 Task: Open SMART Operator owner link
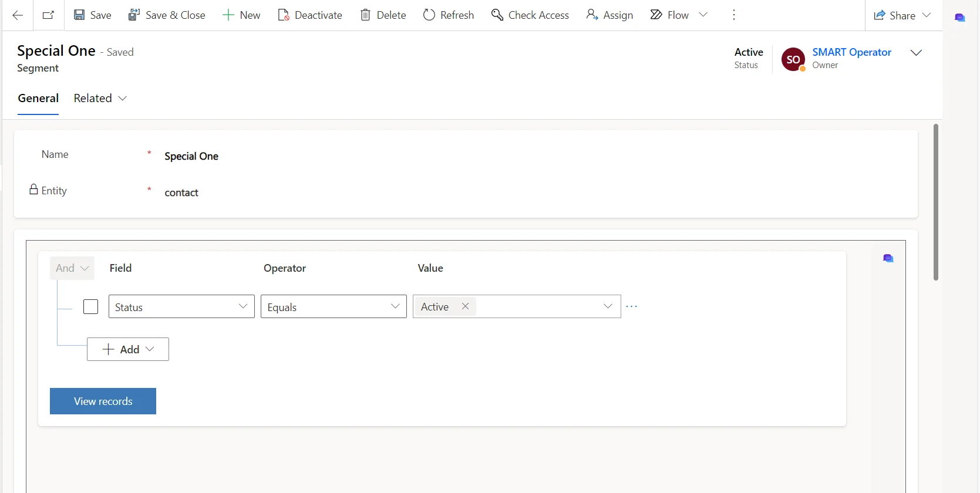(x=851, y=52)
